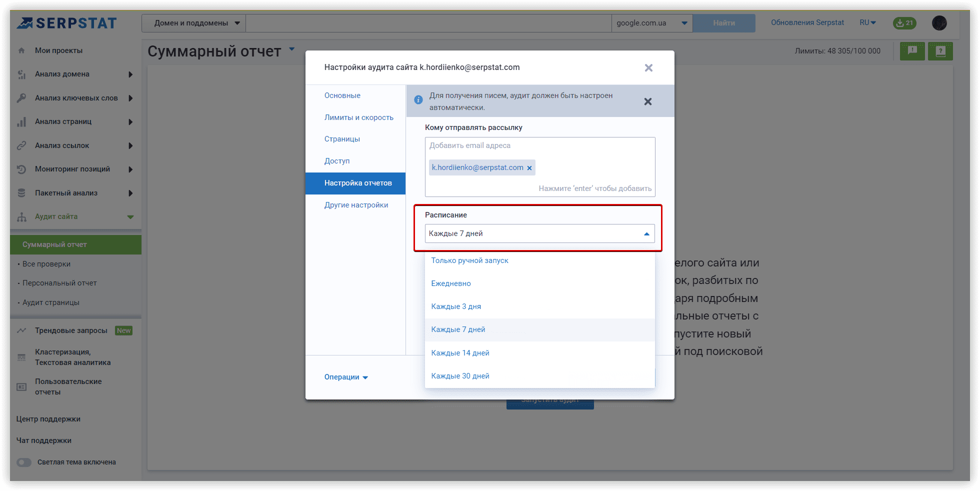Viewport: 980px width, 491px height.
Task: Click the Лимиты: 48 305/100 000 text
Action: pyautogui.click(x=837, y=51)
